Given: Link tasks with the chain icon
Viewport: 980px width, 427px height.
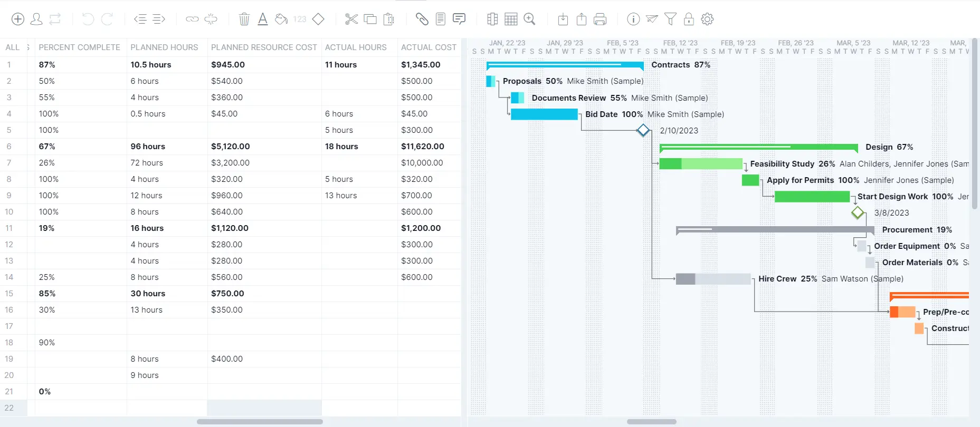Looking at the screenshot, I should click(x=192, y=20).
